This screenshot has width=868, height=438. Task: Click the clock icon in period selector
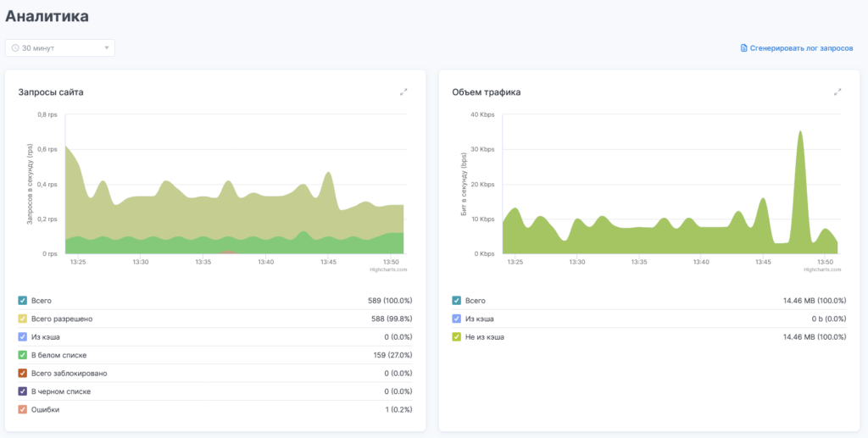tap(15, 48)
